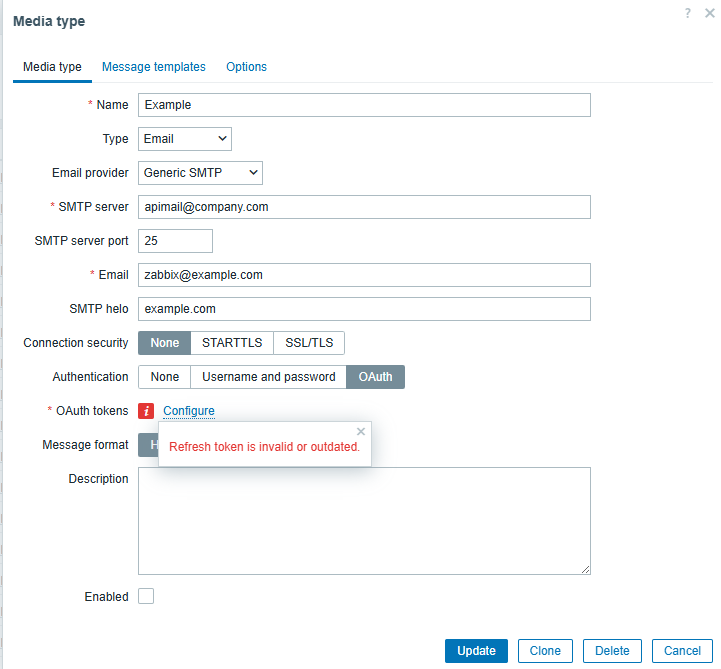Open the help question mark icon
Screen dimensions: 721x669
tap(688, 13)
